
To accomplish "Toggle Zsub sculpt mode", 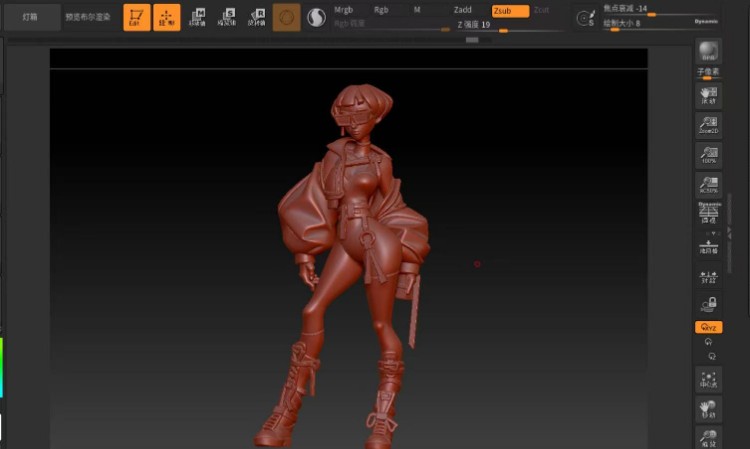I will point(510,10).
